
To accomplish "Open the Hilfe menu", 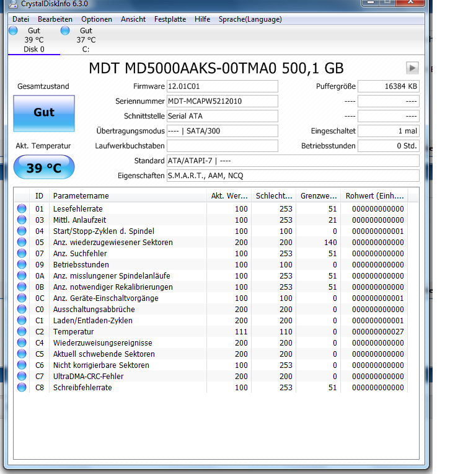I will (202, 19).
